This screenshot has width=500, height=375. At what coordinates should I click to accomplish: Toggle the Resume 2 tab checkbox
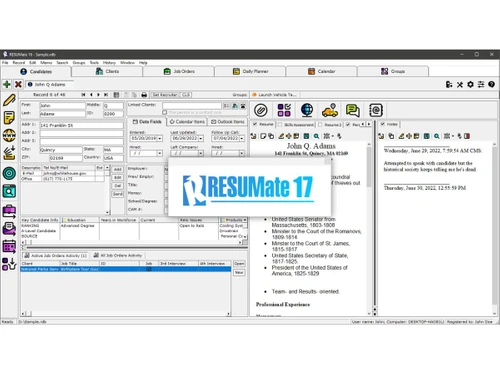click(320, 125)
